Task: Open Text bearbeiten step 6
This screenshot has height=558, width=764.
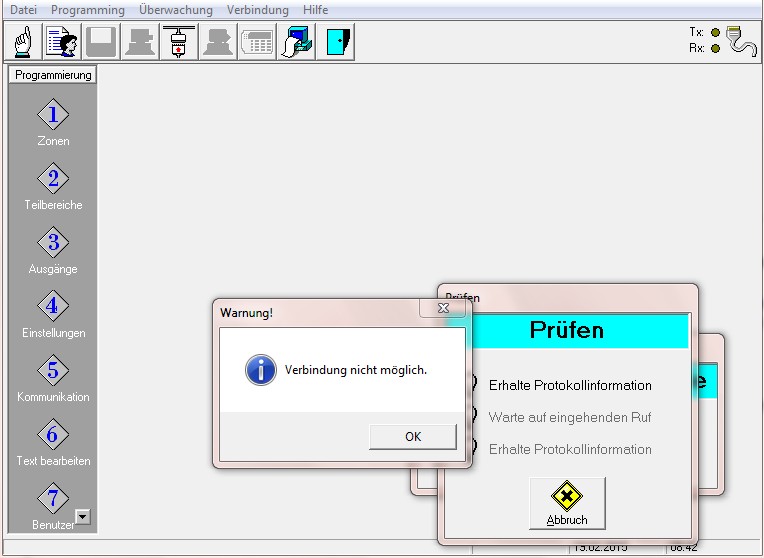Action: (x=53, y=435)
